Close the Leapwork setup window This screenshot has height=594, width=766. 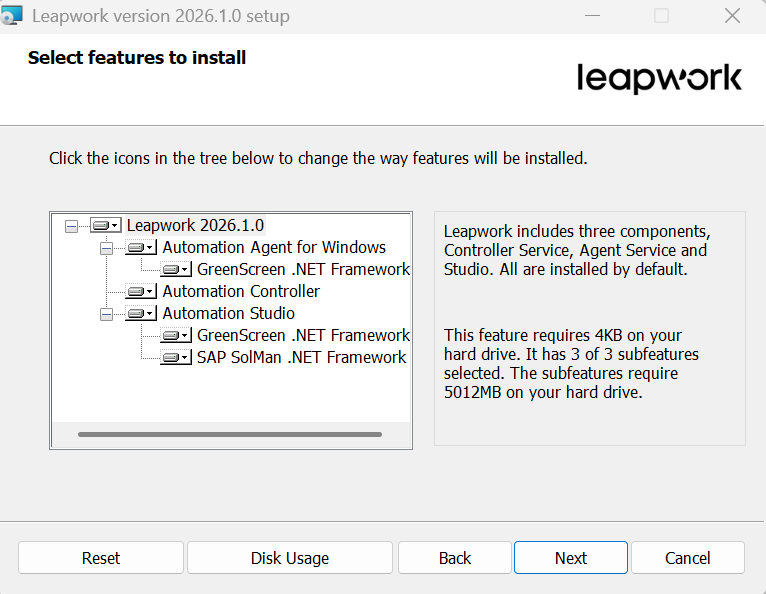[732, 16]
